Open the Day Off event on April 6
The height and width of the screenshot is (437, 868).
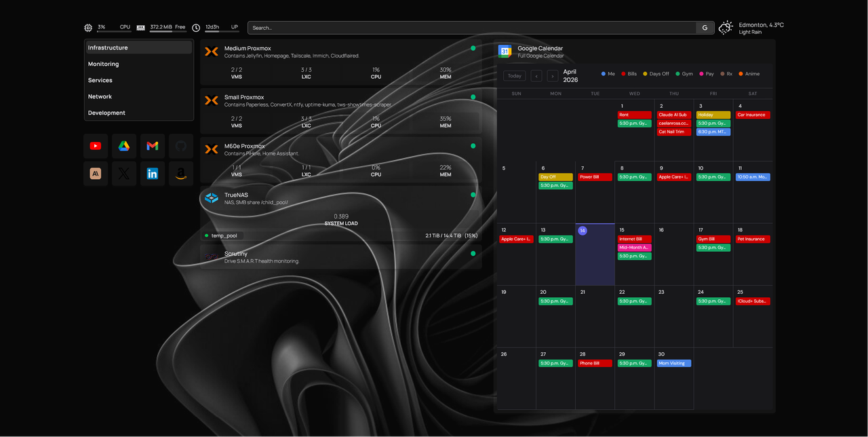click(555, 177)
